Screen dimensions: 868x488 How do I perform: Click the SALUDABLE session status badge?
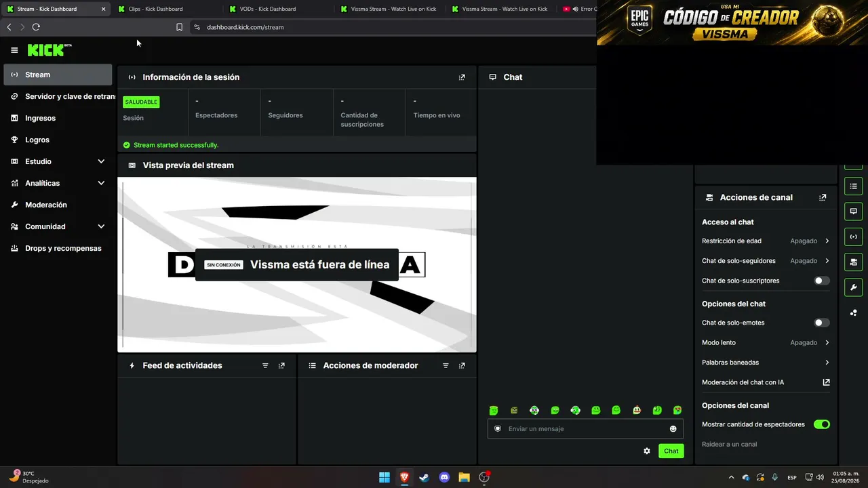141,102
